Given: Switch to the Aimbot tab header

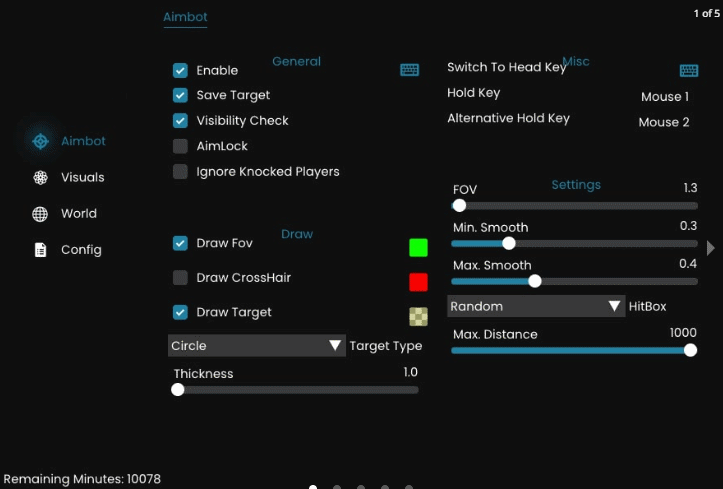Looking at the screenshot, I should tap(185, 17).
